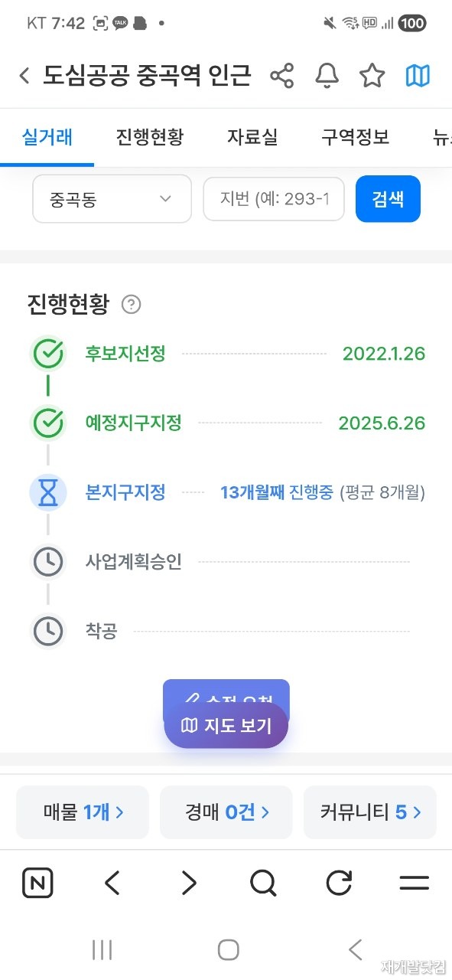This screenshot has height=980, width=452.
Task: Switch to the 진행현황 tab
Action: (150, 137)
